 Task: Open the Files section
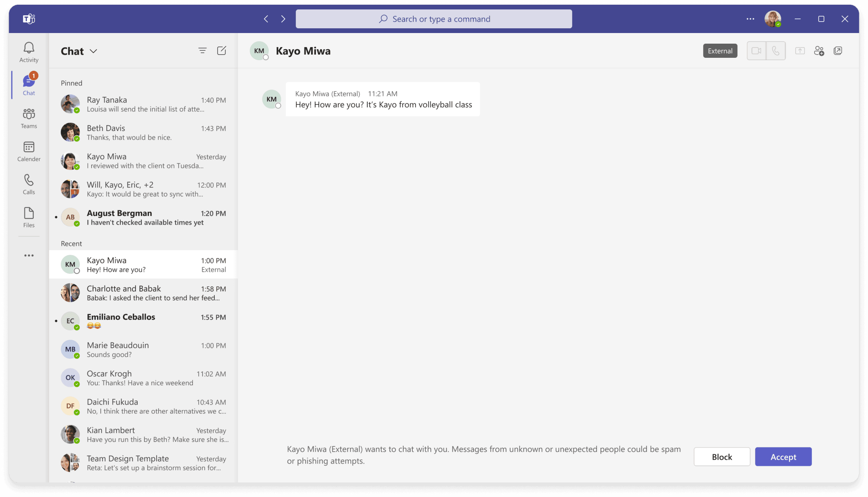pos(29,217)
